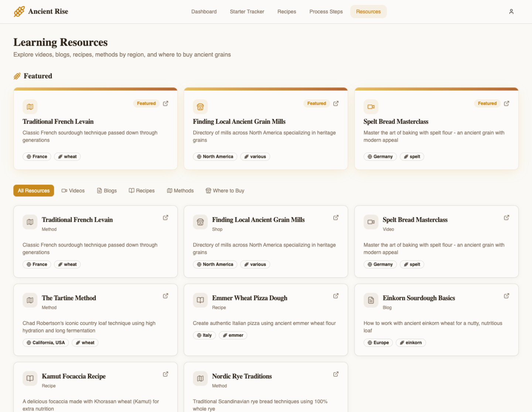The image size is (532, 412).
Task: Filter resources by Blogs
Action: 107,190
